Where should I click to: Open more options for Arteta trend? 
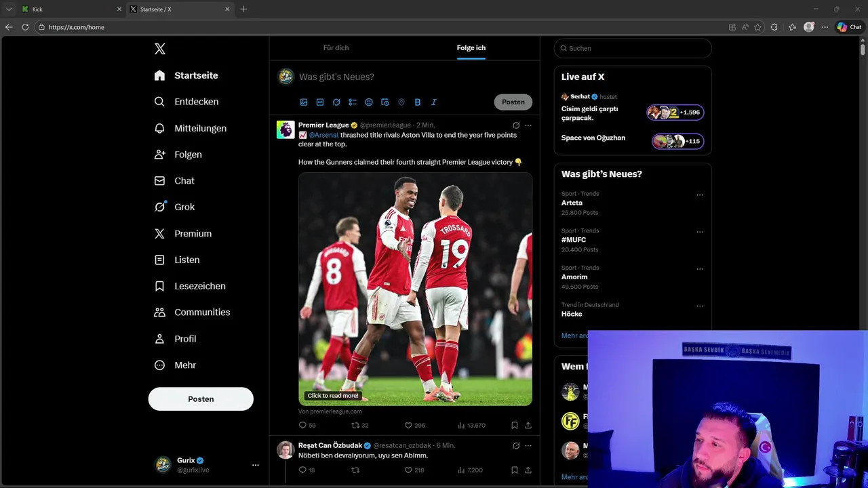[x=700, y=195]
